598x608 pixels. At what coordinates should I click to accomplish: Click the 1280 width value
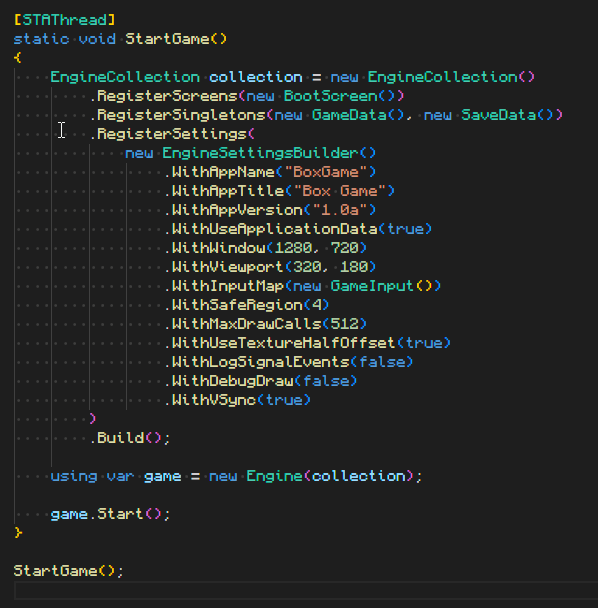point(293,248)
